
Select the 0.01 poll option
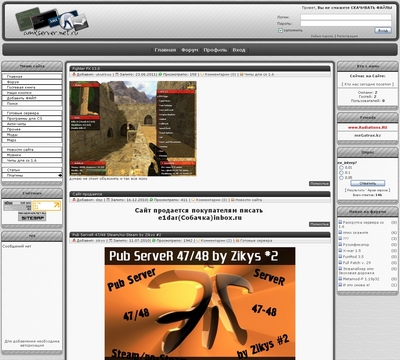coord(341,167)
